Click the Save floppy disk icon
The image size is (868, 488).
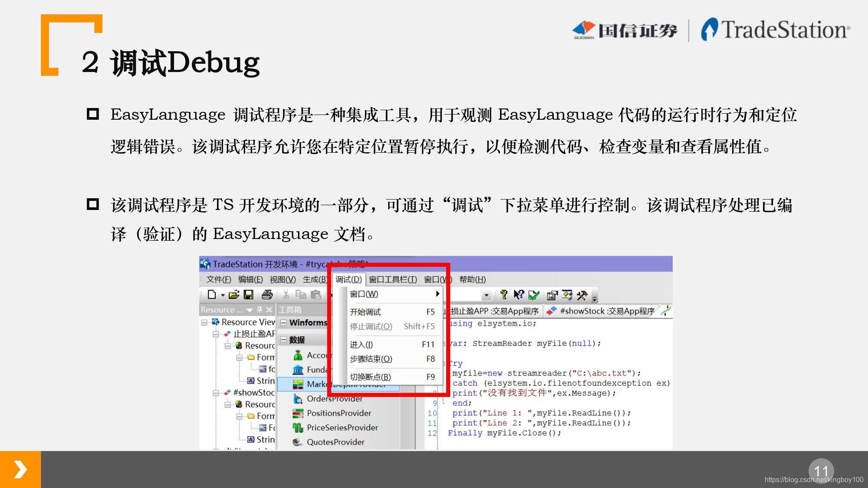click(x=249, y=295)
